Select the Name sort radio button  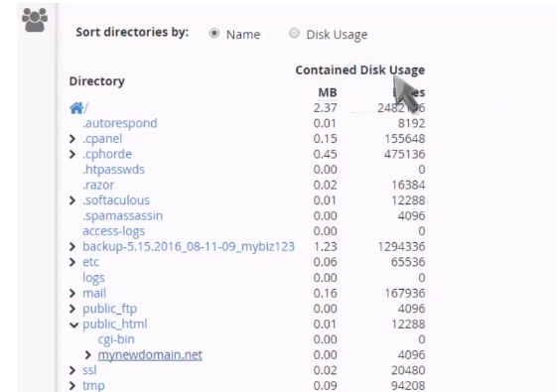[x=214, y=34]
